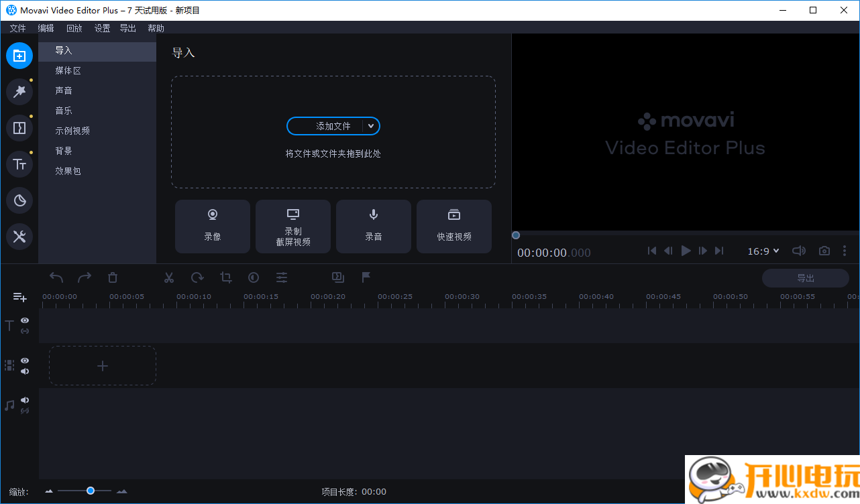Toggle title track visibility eye

coord(25,320)
